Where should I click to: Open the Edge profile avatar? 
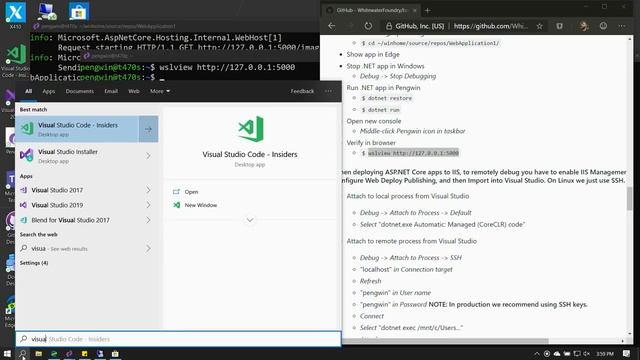[x=584, y=26]
